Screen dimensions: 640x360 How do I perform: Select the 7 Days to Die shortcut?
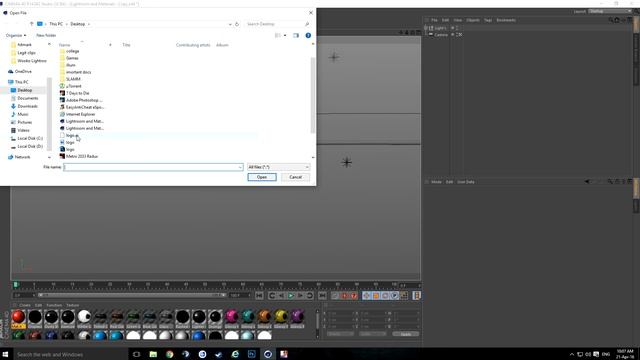coord(77,93)
